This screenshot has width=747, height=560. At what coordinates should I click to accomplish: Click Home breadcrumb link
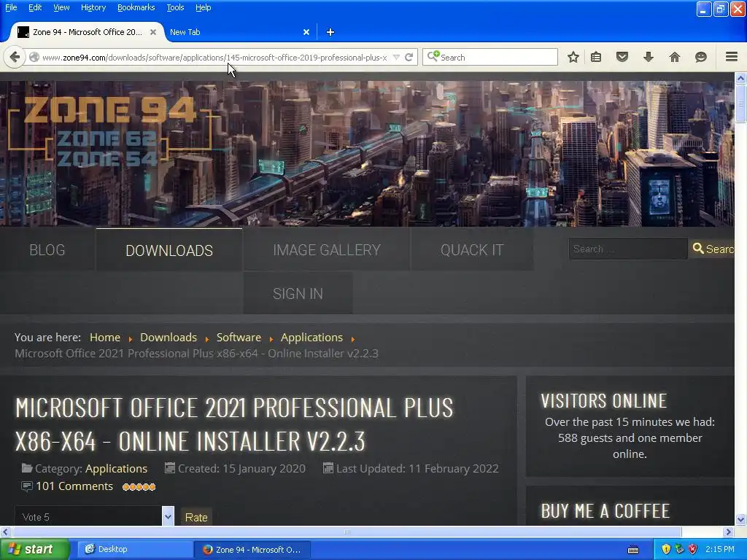(x=105, y=337)
